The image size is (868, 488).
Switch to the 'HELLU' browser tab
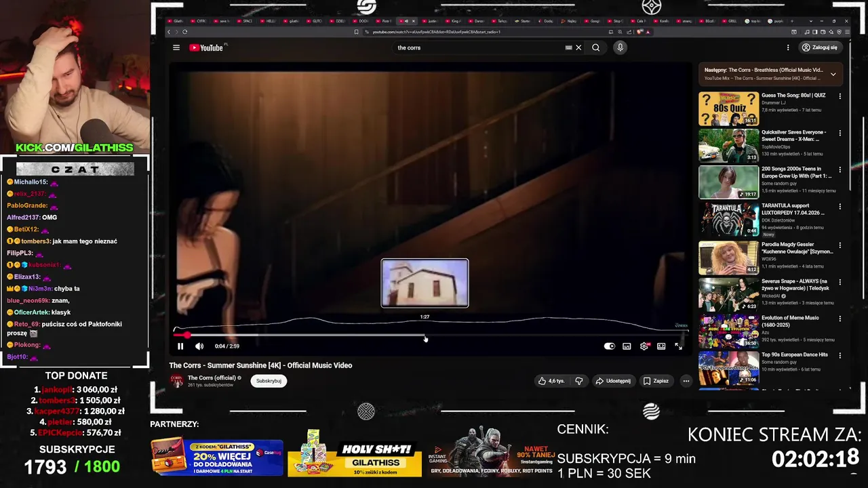(268, 21)
